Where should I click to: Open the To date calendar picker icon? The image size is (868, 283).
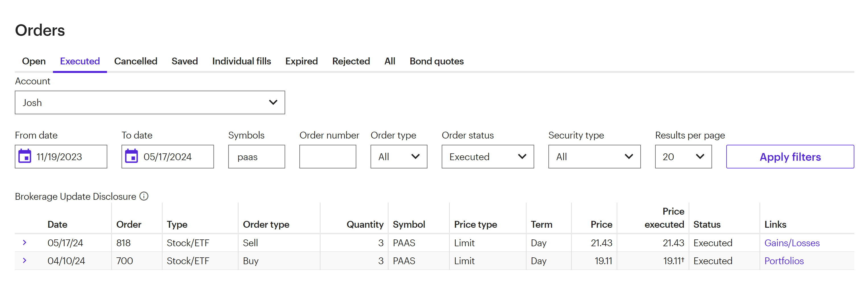tap(131, 156)
